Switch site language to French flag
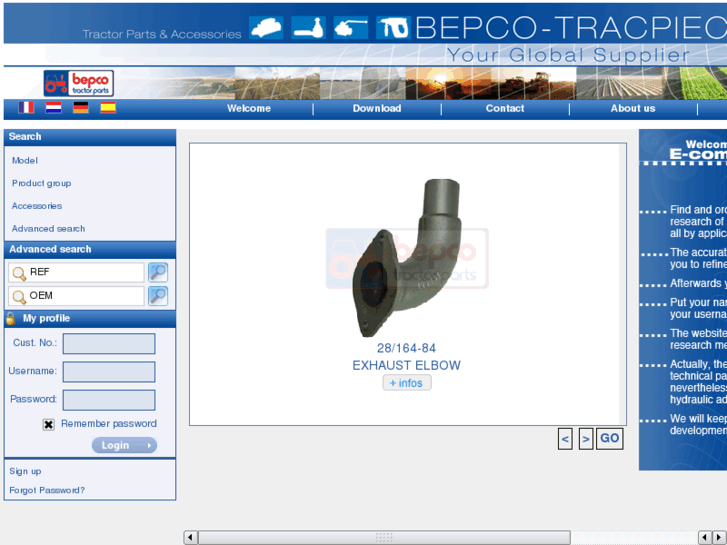727x545 pixels. (26, 108)
